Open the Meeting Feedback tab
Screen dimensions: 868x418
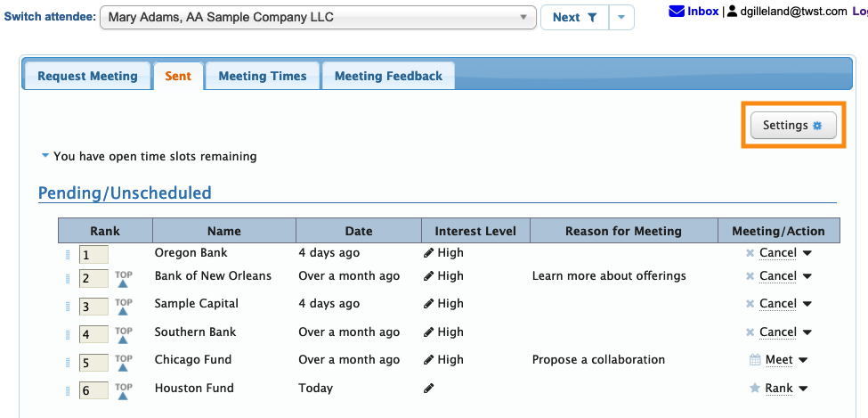click(388, 76)
